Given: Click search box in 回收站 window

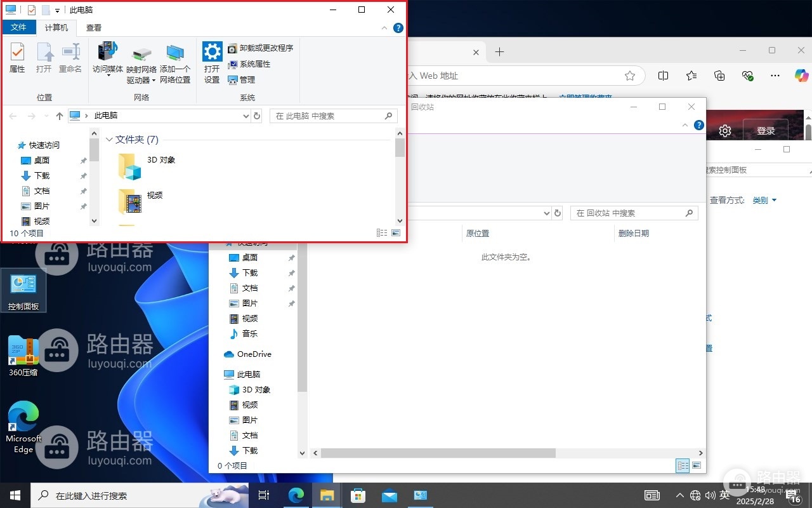Looking at the screenshot, I should click(634, 213).
